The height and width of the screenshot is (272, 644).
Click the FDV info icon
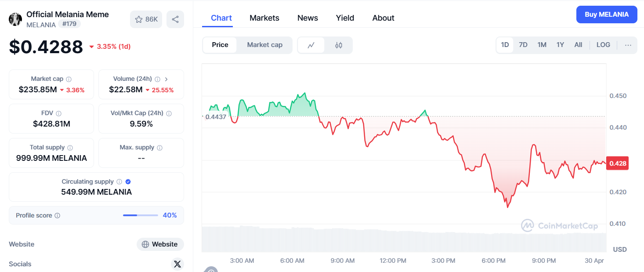59,113
